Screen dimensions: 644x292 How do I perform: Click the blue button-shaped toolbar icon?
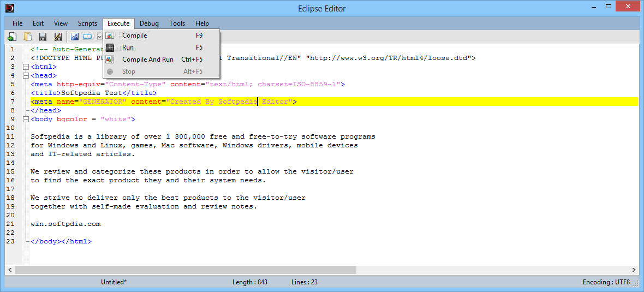(x=87, y=37)
